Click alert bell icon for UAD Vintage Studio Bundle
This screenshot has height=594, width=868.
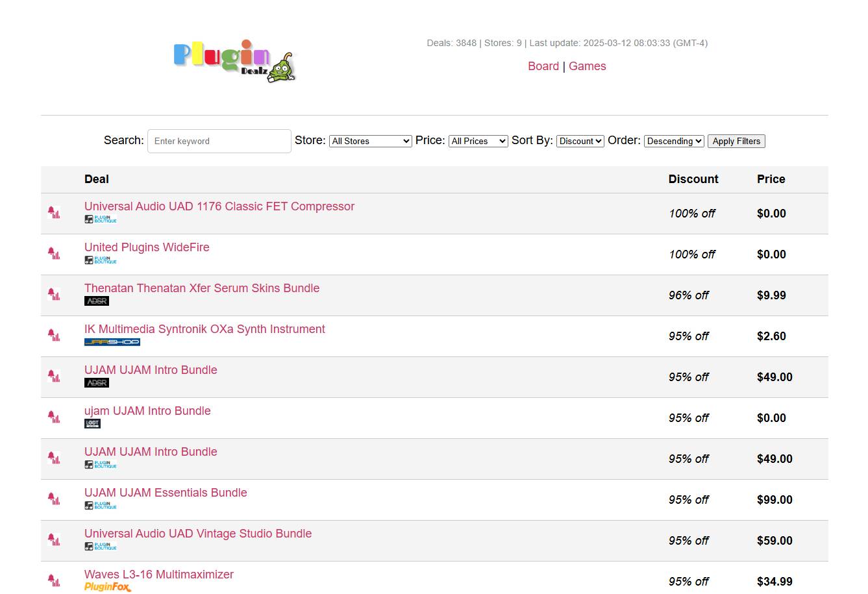[54, 539]
